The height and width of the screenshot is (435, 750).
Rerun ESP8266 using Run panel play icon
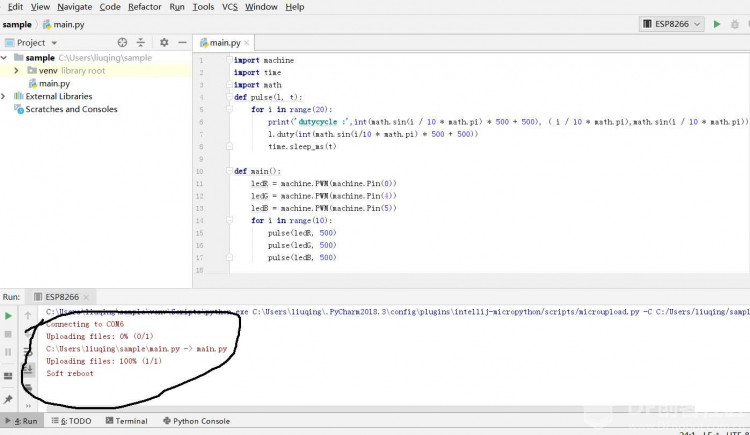click(x=8, y=316)
